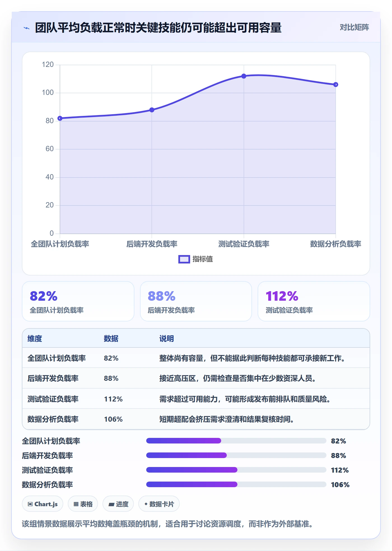Click the description starting with 接近高压区

coord(238,379)
